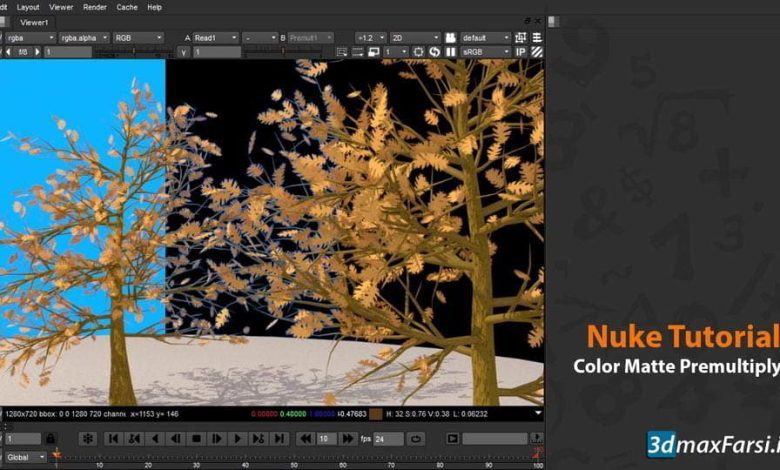Jump to first frame

pyautogui.click(x=113, y=439)
